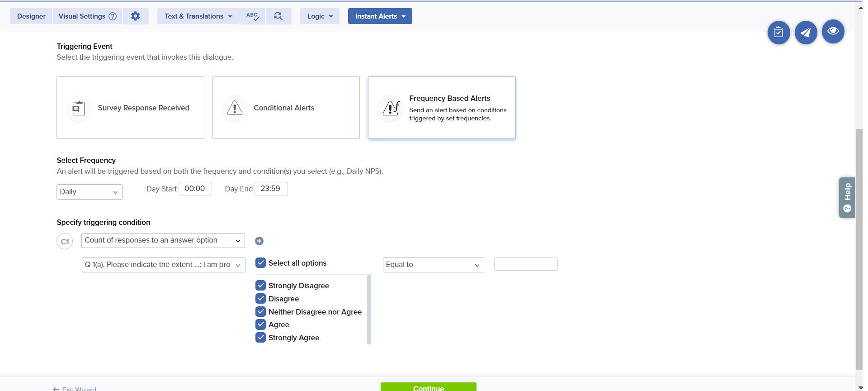868x391 pixels.
Task: Select the Conditional Alerts card
Action: tap(286, 108)
